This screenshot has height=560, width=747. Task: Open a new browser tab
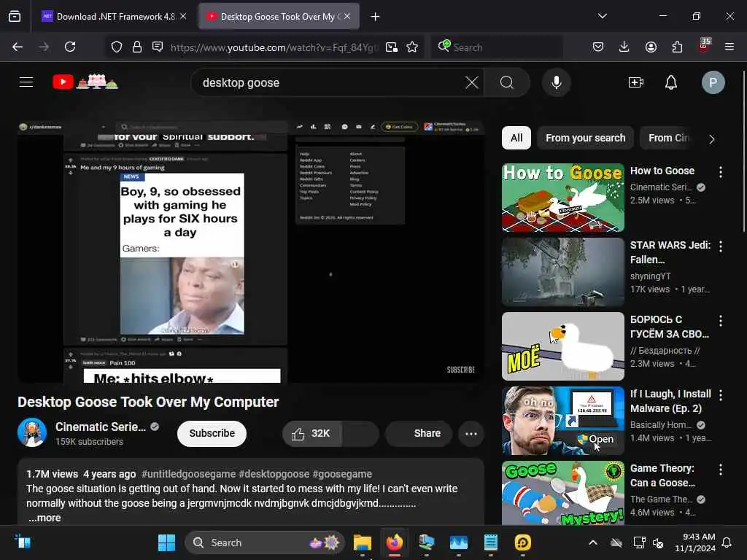376,17
